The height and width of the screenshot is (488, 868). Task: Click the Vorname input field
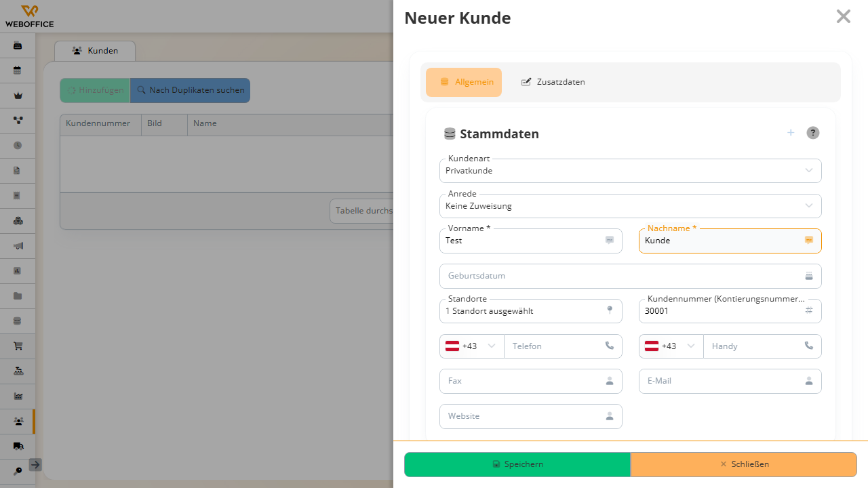pos(531,241)
